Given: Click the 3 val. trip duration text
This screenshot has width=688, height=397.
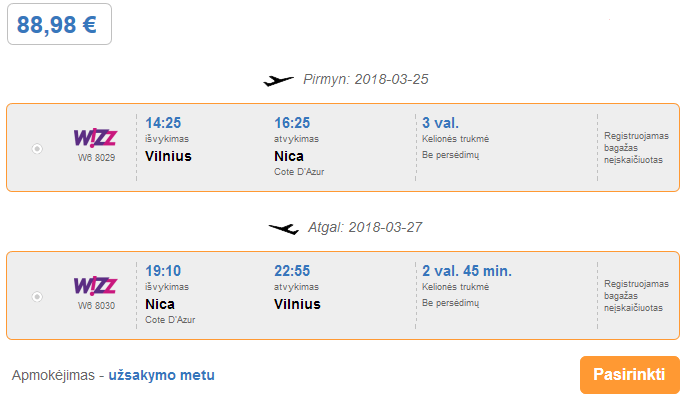Looking at the screenshot, I should click(x=441, y=123).
